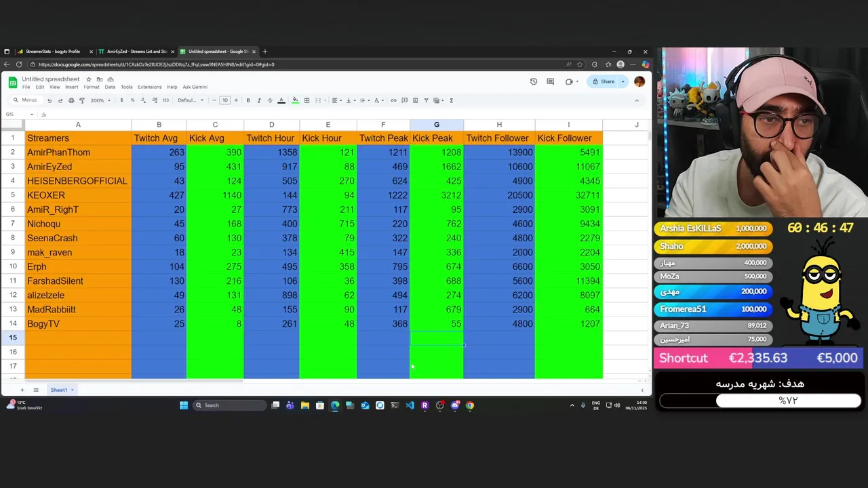This screenshot has height=488, width=868.
Task: Open the 200% zoom dropdown
Action: coord(100,100)
